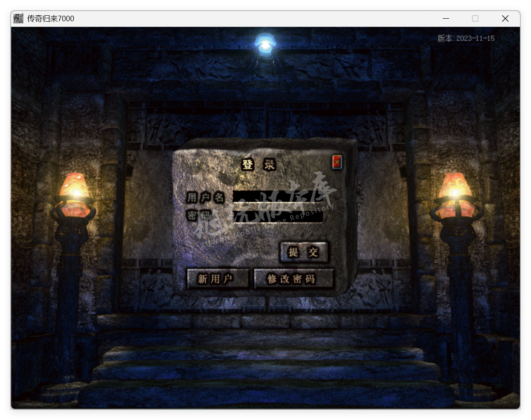
Task: Focus the 密码 password field
Action: pos(278,217)
